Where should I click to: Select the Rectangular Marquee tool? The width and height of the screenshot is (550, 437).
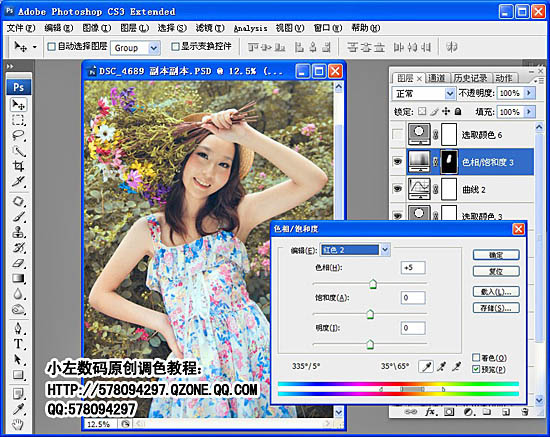18,120
